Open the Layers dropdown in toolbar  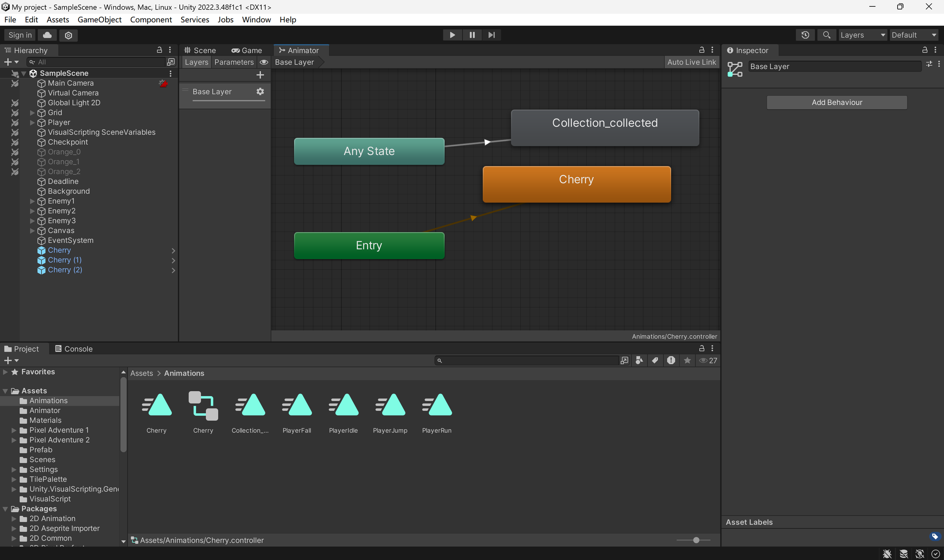click(x=862, y=35)
